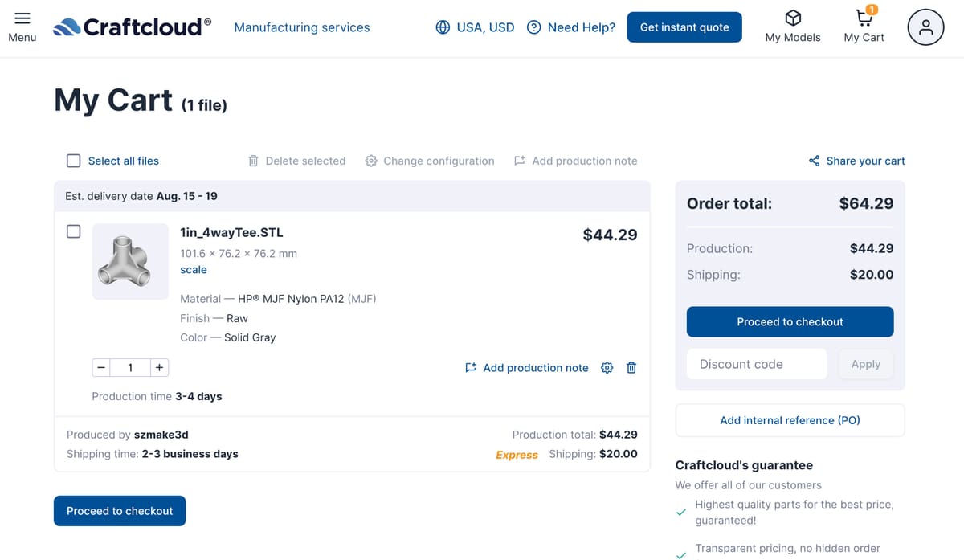Open the user account profile icon
Image resolution: width=964 pixels, height=560 pixels.
925,27
